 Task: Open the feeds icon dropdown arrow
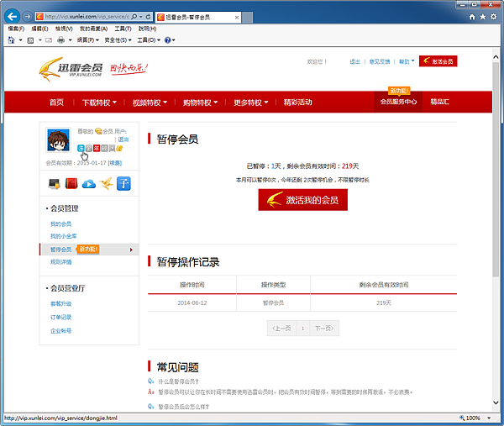pos(40,40)
